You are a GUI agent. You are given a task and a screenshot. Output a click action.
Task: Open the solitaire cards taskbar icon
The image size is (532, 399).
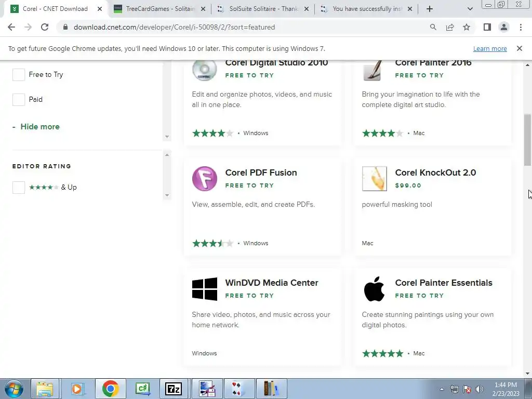coord(238,389)
